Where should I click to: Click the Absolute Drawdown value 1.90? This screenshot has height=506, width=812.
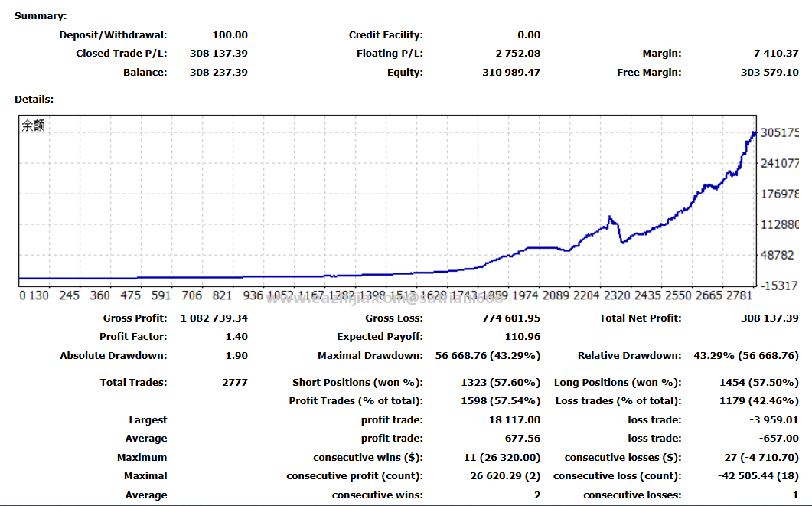coord(236,356)
